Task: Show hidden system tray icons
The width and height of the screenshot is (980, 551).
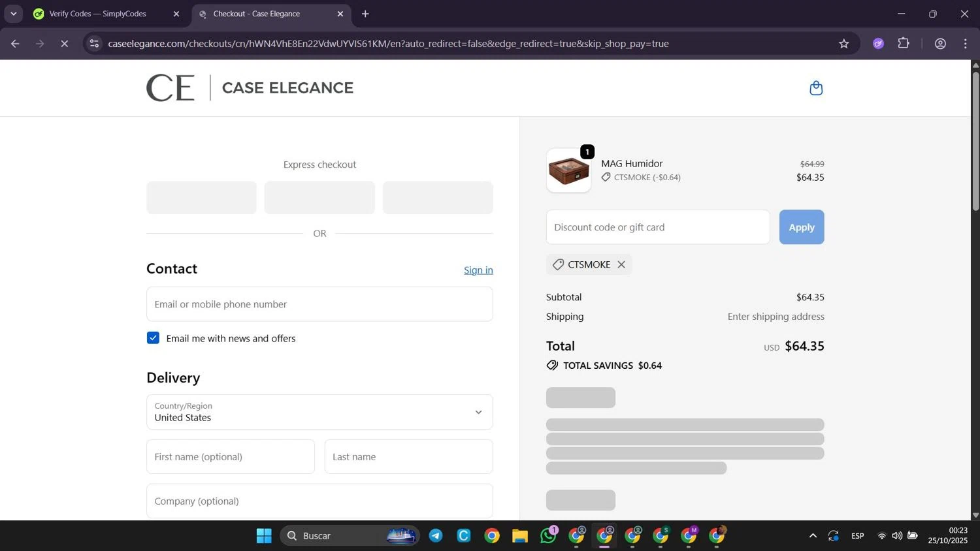Action: click(813, 536)
